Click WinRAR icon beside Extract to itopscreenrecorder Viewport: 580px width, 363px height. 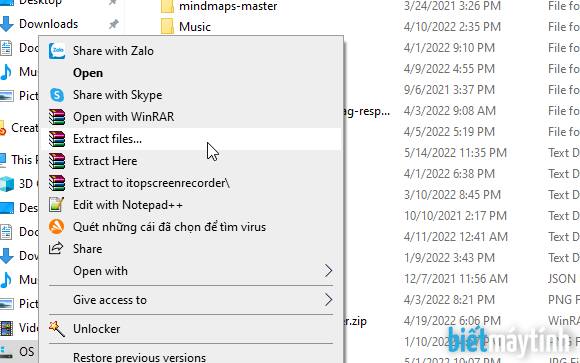pyautogui.click(x=57, y=183)
